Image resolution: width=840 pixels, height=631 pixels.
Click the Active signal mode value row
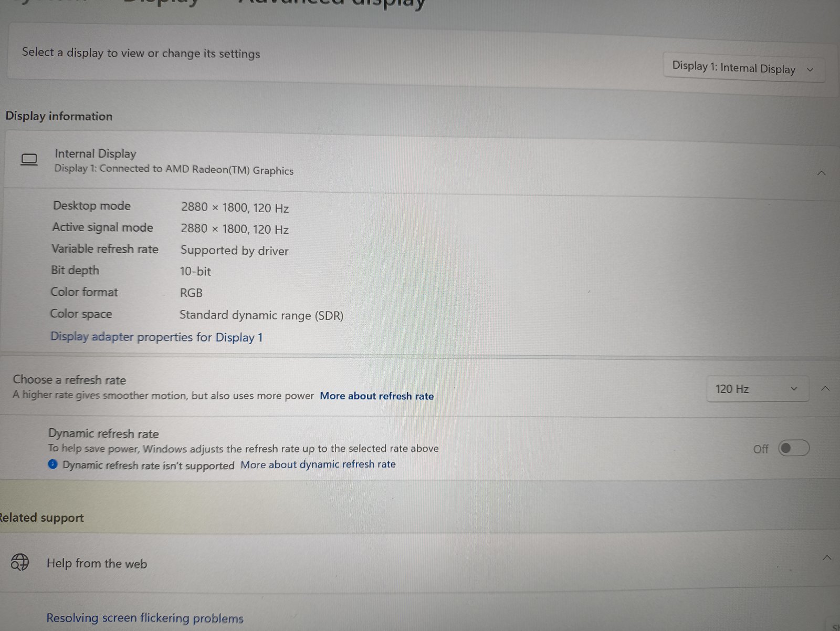click(235, 229)
